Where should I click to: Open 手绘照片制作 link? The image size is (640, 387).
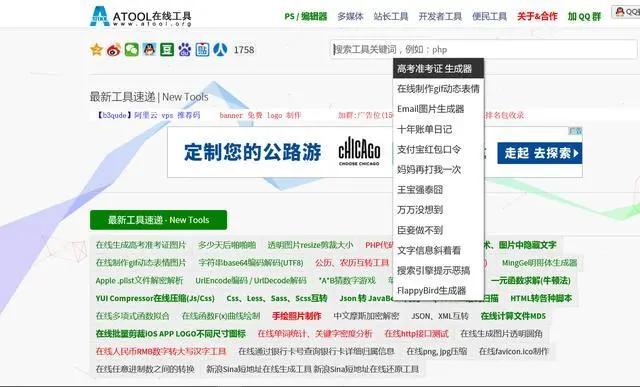(x=297, y=316)
